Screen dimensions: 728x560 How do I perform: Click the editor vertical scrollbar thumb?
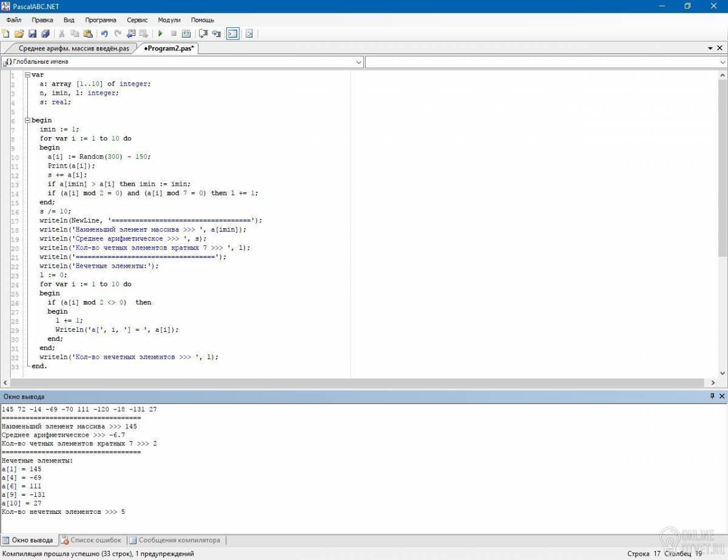tap(723, 167)
